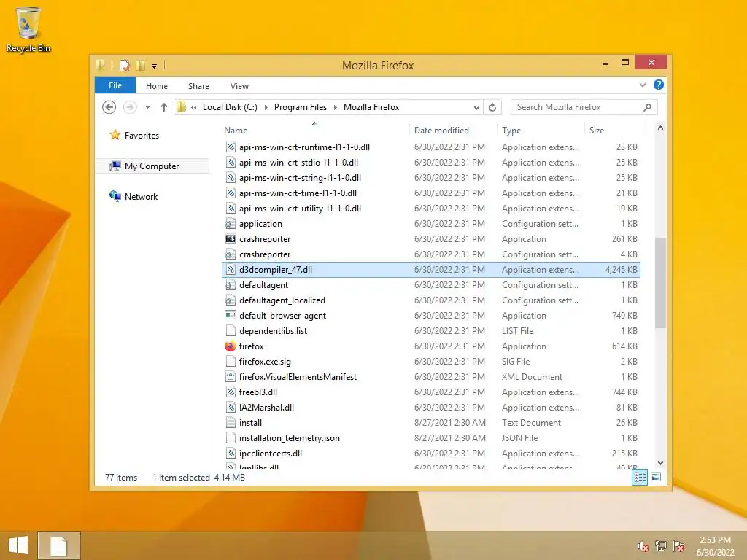Image resolution: width=747 pixels, height=560 pixels.
Task: Select Favorites in the navigation pane
Action: click(142, 135)
